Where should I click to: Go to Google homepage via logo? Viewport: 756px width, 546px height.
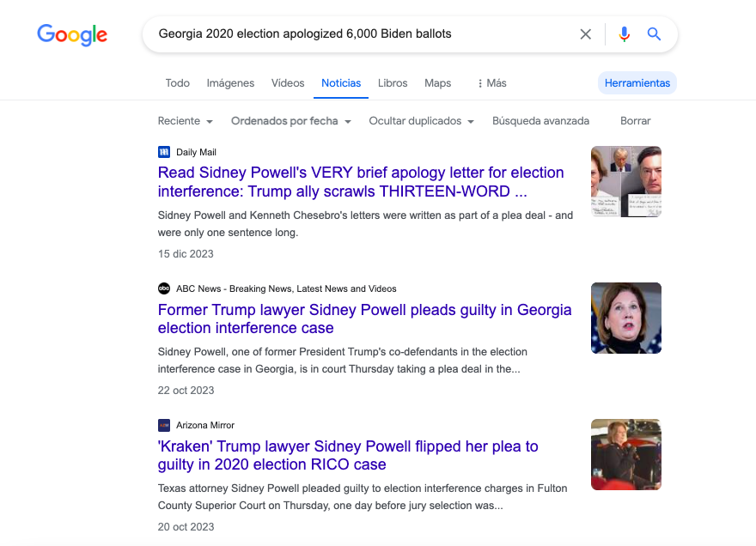(72, 34)
